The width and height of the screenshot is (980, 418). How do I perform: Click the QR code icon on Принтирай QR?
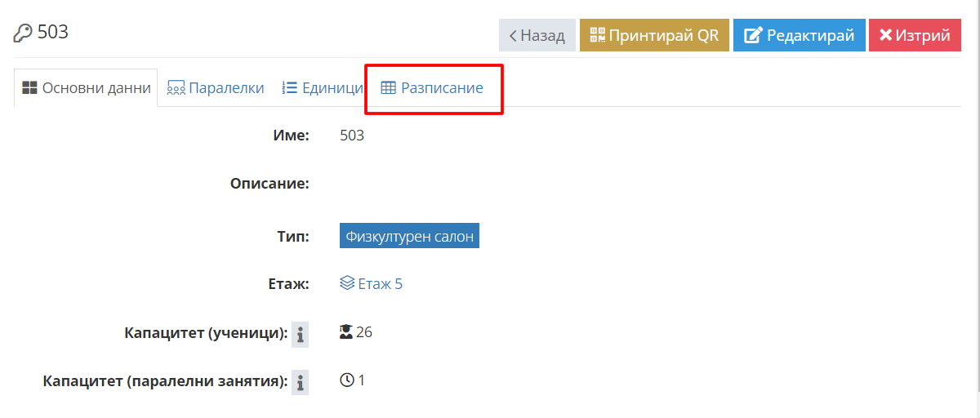pos(598,36)
